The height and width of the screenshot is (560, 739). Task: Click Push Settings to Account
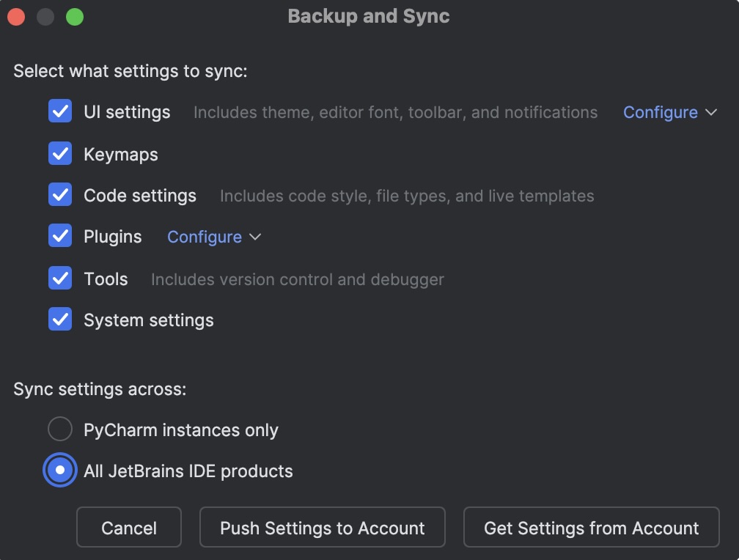point(323,528)
